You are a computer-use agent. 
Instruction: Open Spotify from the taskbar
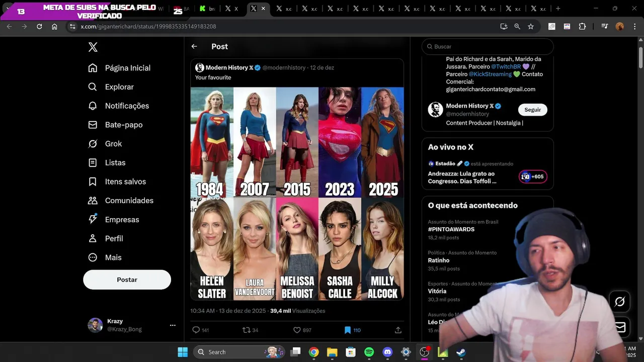coord(369,352)
